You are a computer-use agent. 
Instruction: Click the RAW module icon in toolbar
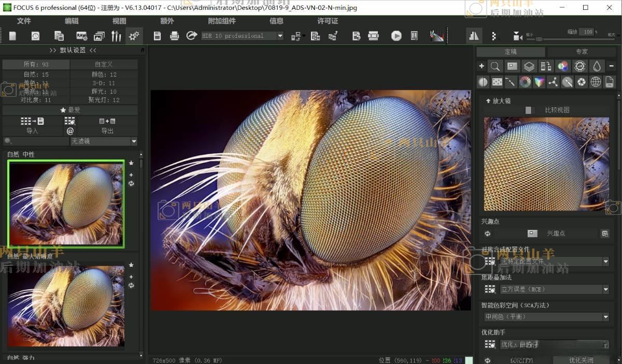(x=81, y=36)
